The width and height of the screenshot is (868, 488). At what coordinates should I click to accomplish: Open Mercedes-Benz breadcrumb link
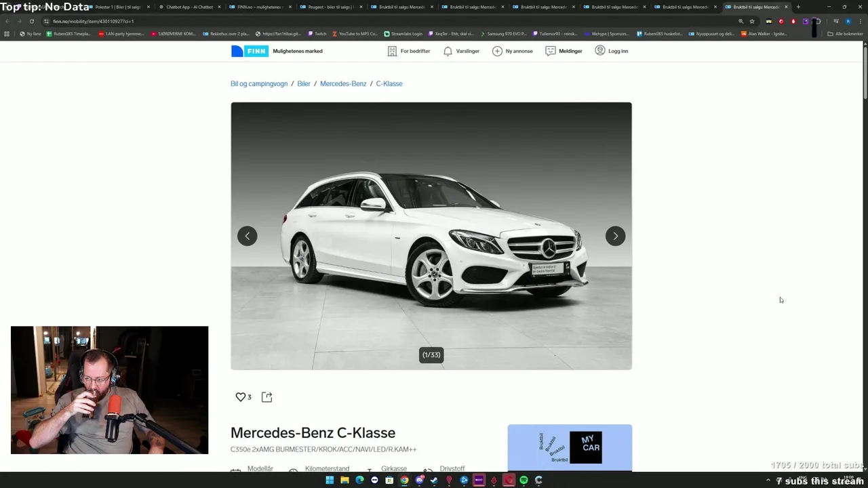point(343,83)
